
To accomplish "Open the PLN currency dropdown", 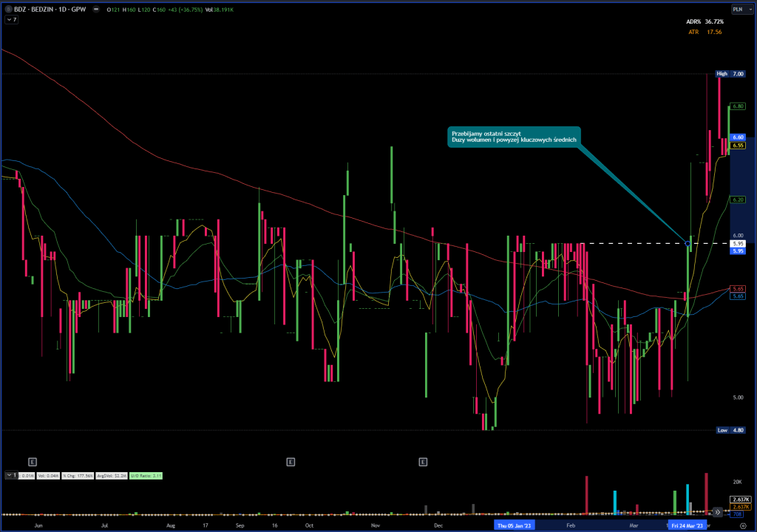I will (x=738, y=9).
